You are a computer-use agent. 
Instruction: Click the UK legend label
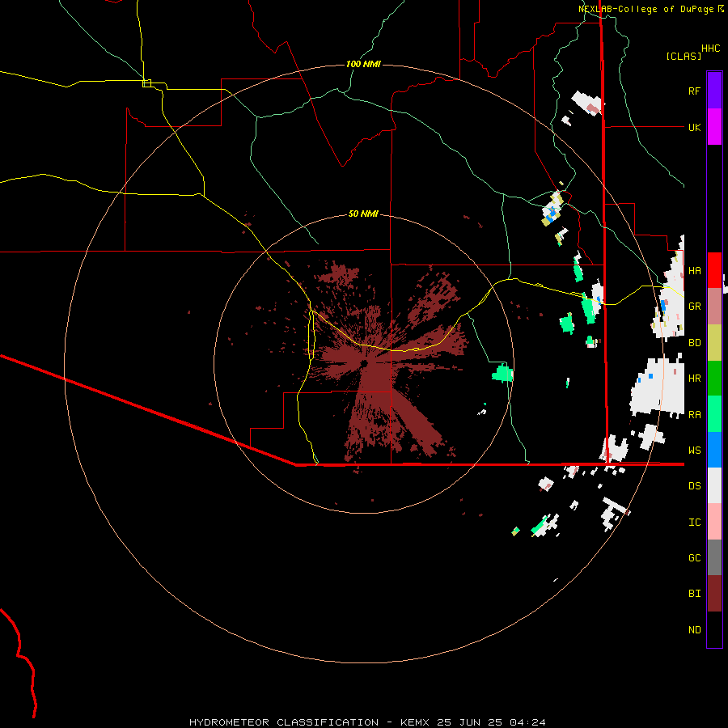click(x=694, y=127)
